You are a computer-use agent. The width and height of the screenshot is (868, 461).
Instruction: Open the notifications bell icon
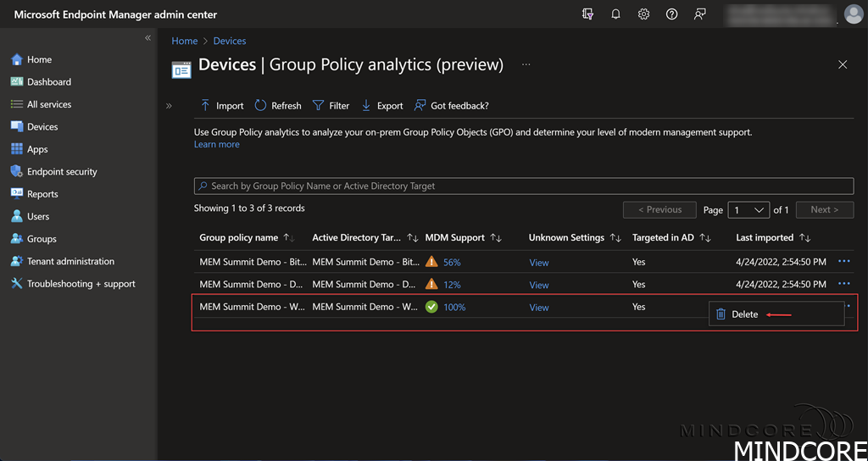tap(616, 14)
